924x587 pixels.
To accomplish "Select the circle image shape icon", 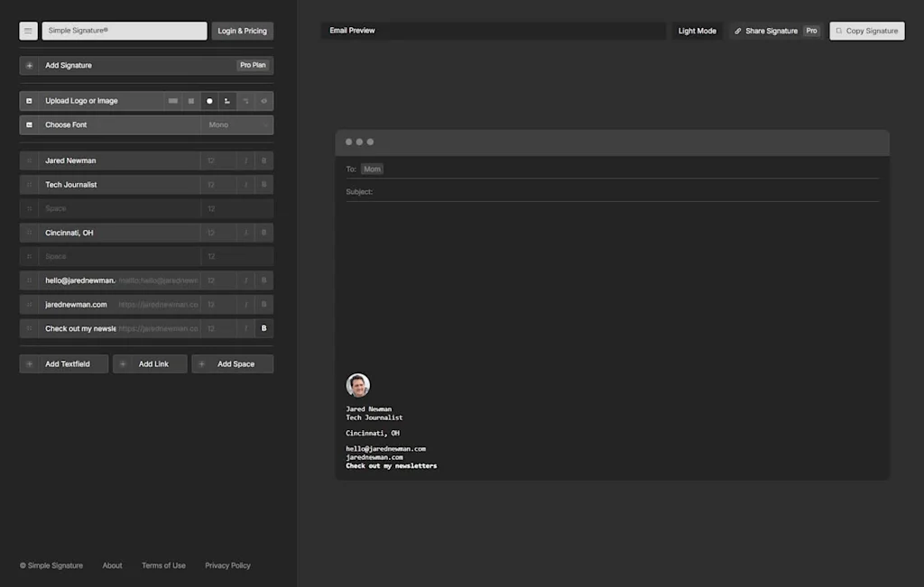I will [209, 101].
